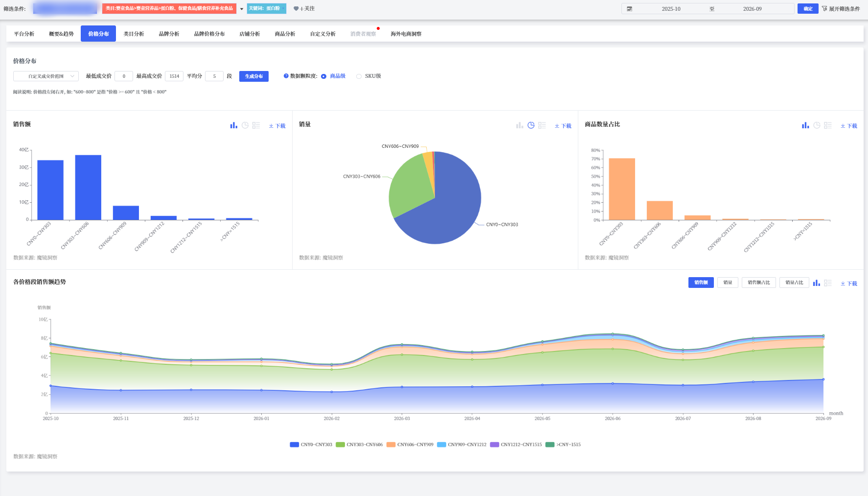
Task: Select chart view icon in 各价格段销售额趋势 panel
Action: click(816, 283)
